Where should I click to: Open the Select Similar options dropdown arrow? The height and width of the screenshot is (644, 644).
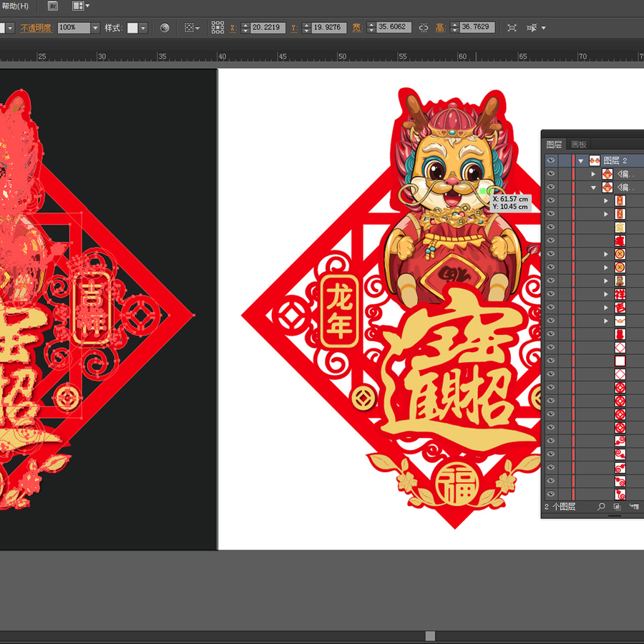(543, 28)
